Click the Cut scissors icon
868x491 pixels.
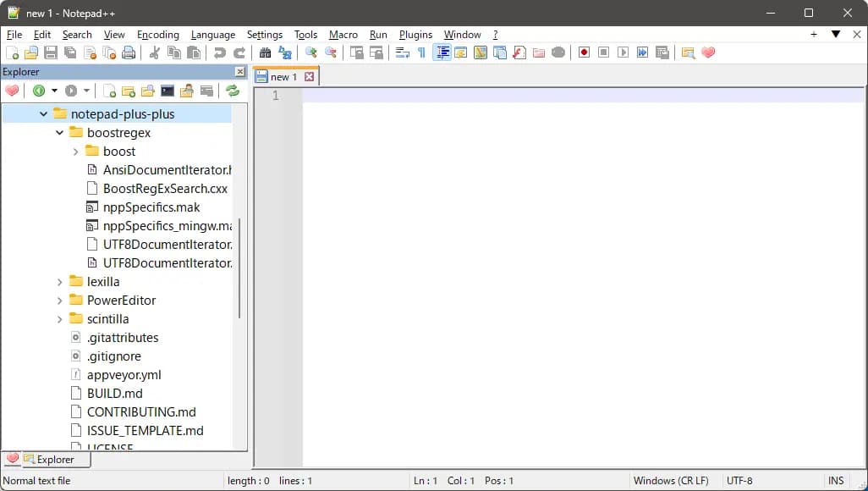click(x=154, y=52)
